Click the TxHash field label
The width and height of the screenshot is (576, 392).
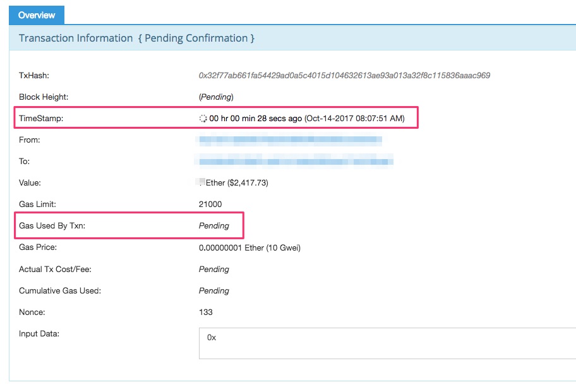[34, 76]
